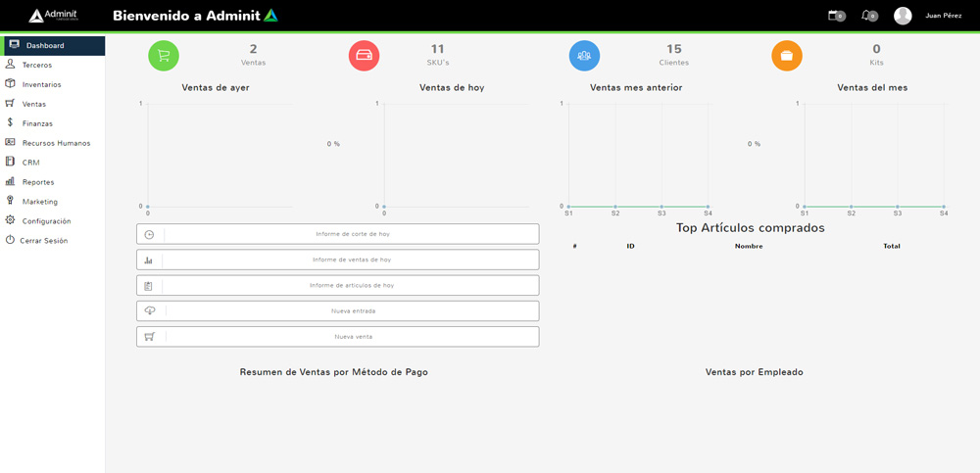Open the Juan Pérez user menu
Image resolution: width=980 pixels, height=473 pixels.
click(x=943, y=16)
